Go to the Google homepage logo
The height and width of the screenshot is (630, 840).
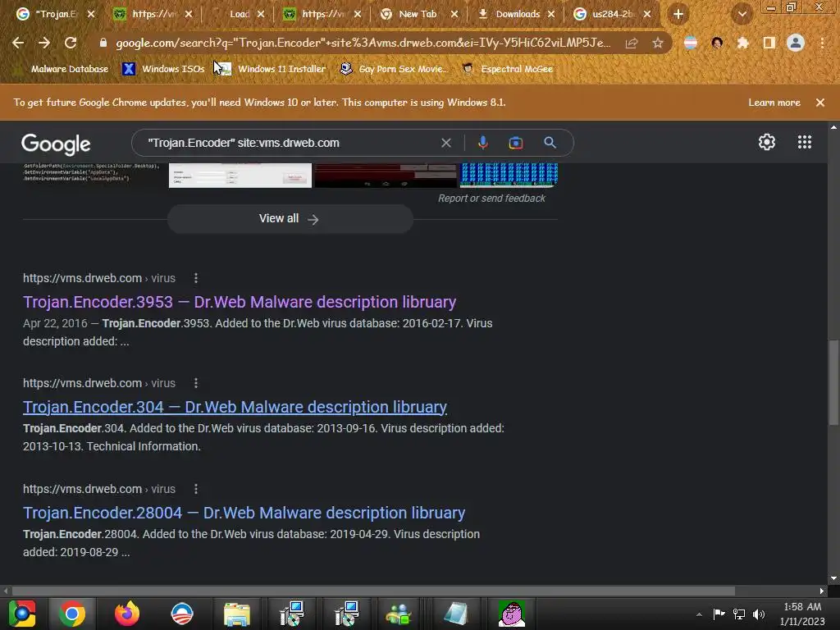pos(56,144)
